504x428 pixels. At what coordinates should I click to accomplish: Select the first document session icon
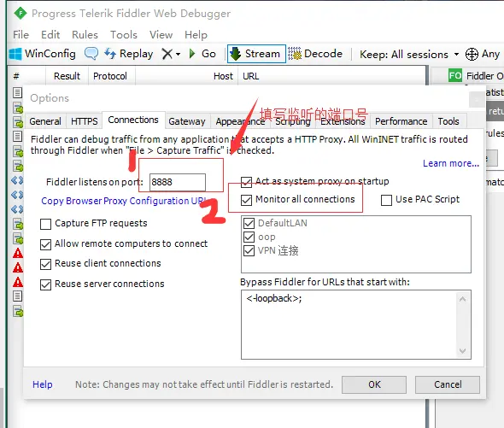pos(17,92)
